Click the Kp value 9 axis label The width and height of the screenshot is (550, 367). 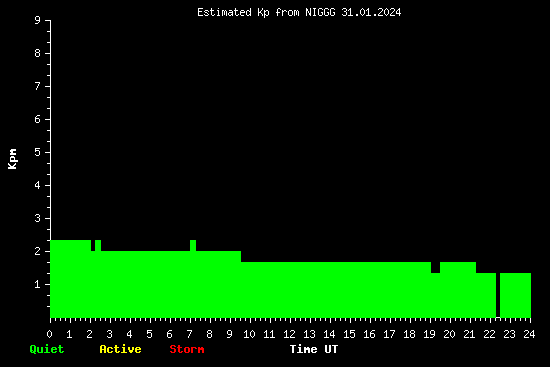(38, 20)
